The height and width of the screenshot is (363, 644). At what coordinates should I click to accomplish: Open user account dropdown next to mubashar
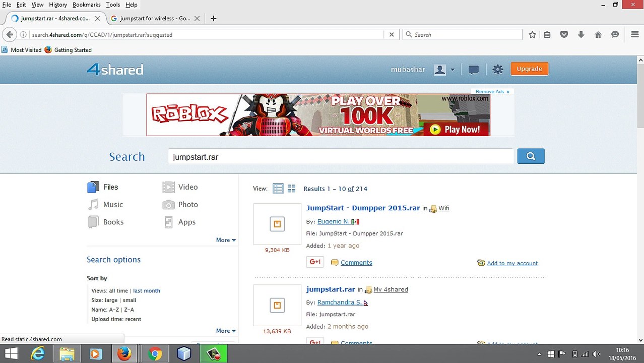pyautogui.click(x=452, y=70)
